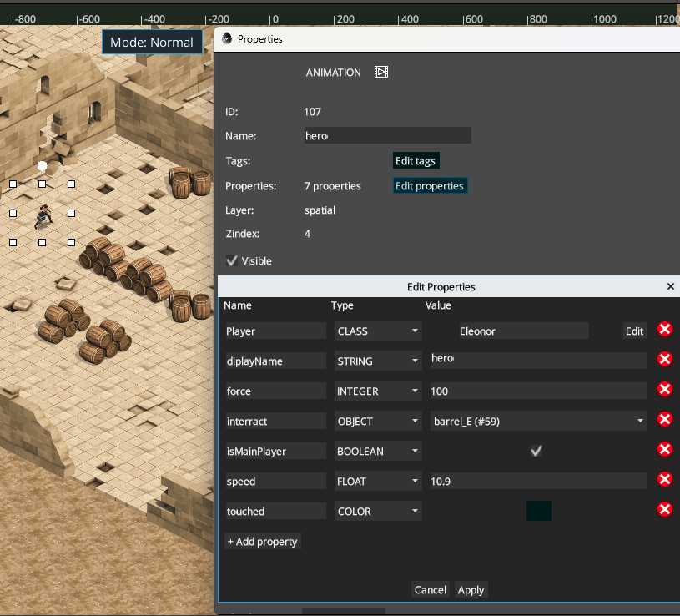
Task: Delete the touched property
Action: [x=664, y=509]
